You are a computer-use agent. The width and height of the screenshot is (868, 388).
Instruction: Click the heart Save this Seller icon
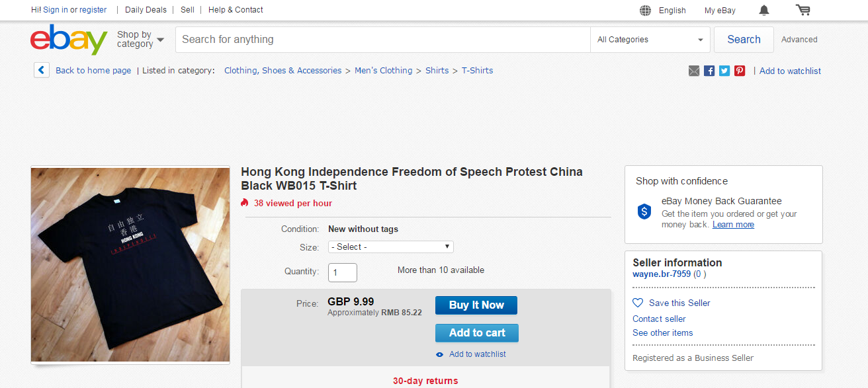tap(638, 303)
